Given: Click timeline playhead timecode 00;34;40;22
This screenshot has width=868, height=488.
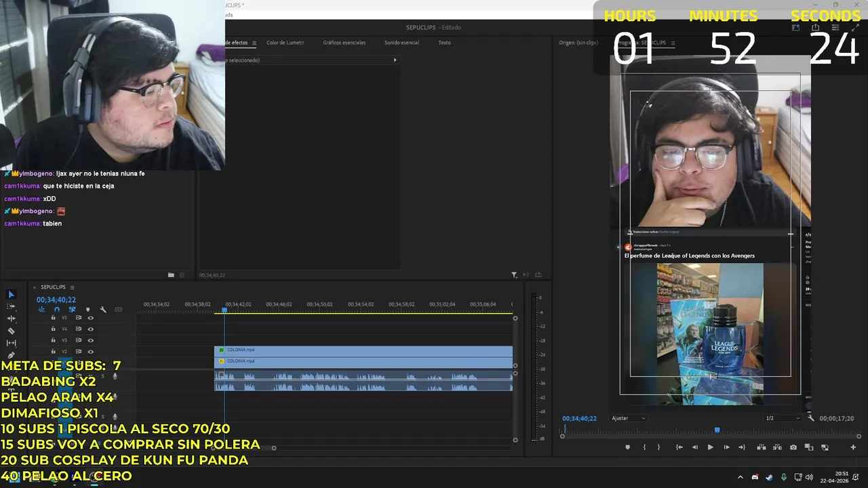Looking at the screenshot, I should (56, 300).
